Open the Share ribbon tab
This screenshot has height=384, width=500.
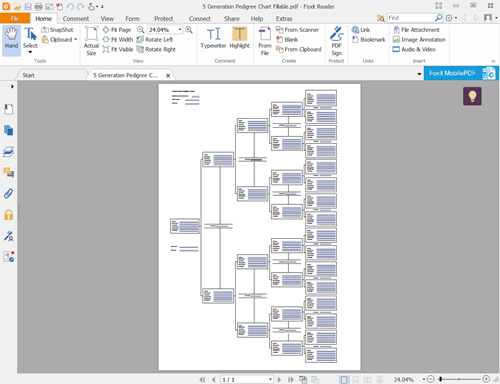232,19
